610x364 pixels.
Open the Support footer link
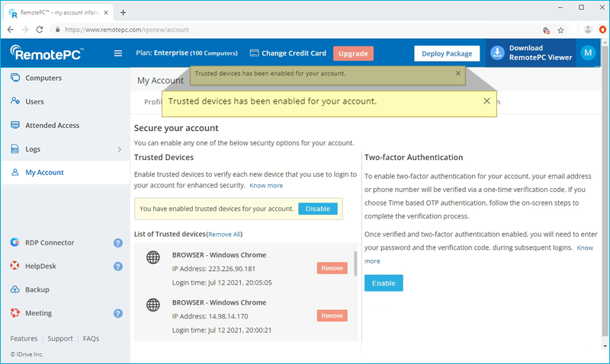[60, 338]
